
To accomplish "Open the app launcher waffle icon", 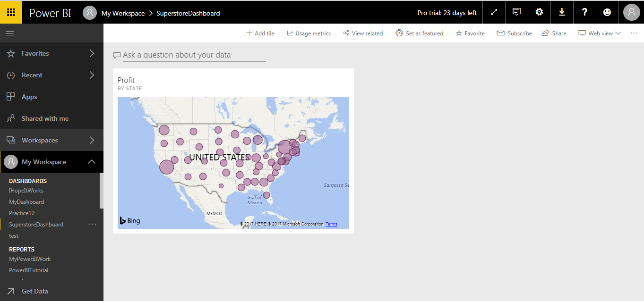I will pos(11,12).
